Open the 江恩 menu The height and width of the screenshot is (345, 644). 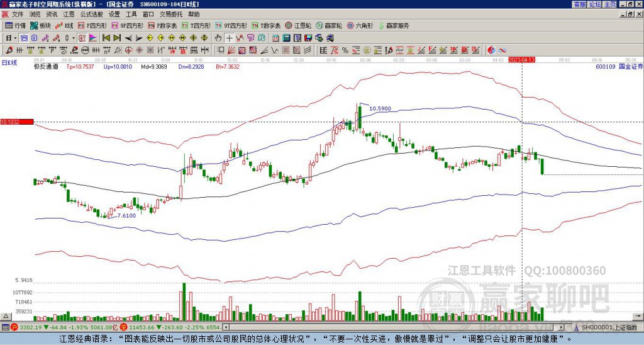click(x=69, y=14)
